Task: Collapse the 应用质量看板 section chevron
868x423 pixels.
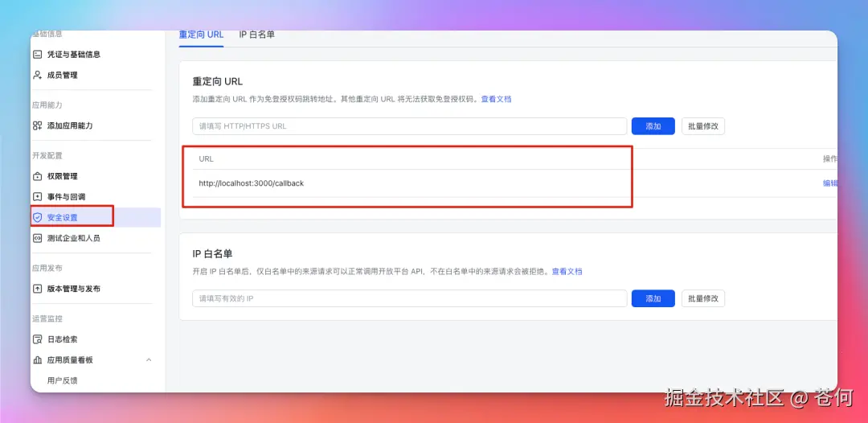Action: [x=149, y=360]
